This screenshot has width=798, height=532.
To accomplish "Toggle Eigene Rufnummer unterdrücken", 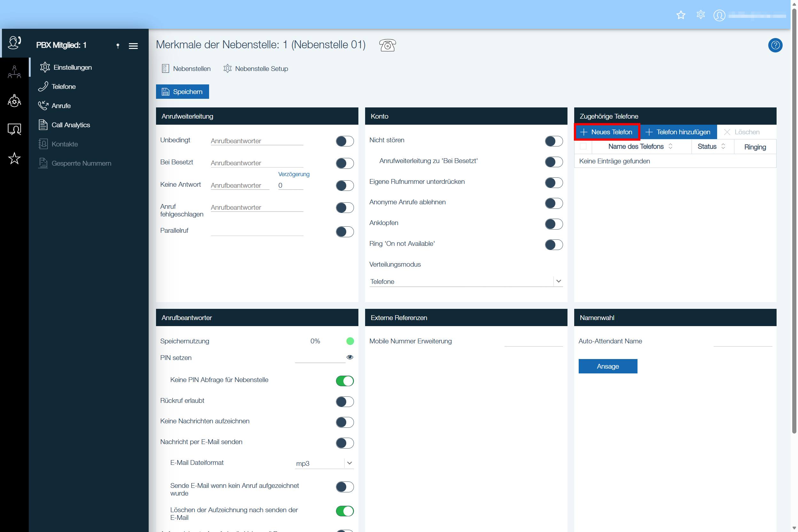I will (554, 183).
